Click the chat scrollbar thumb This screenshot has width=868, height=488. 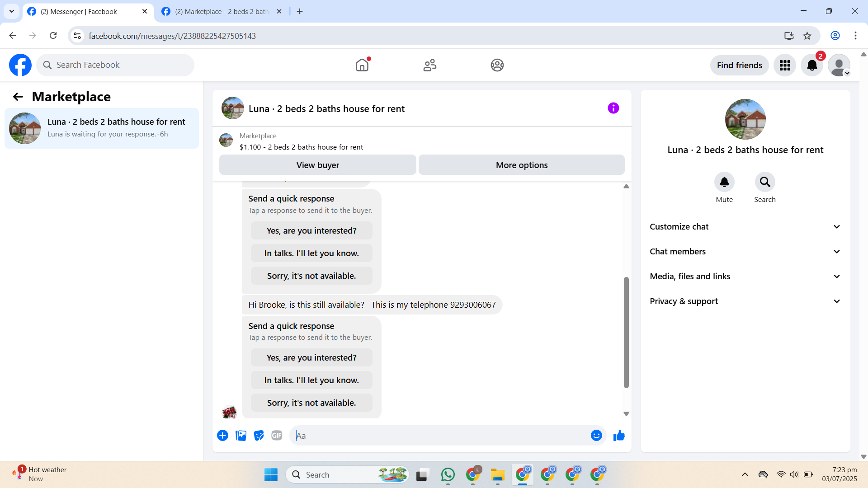[x=626, y=332]
